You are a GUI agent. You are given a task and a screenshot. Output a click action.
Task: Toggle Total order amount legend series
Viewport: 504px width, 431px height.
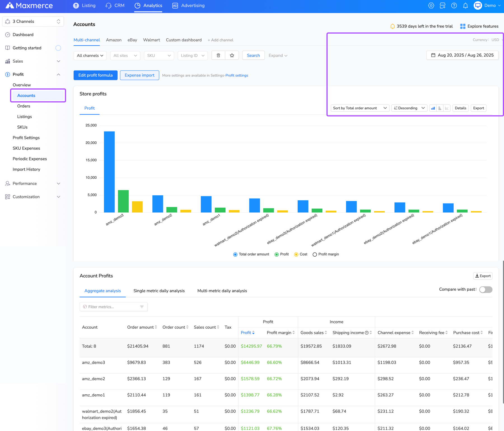point(251,254)
